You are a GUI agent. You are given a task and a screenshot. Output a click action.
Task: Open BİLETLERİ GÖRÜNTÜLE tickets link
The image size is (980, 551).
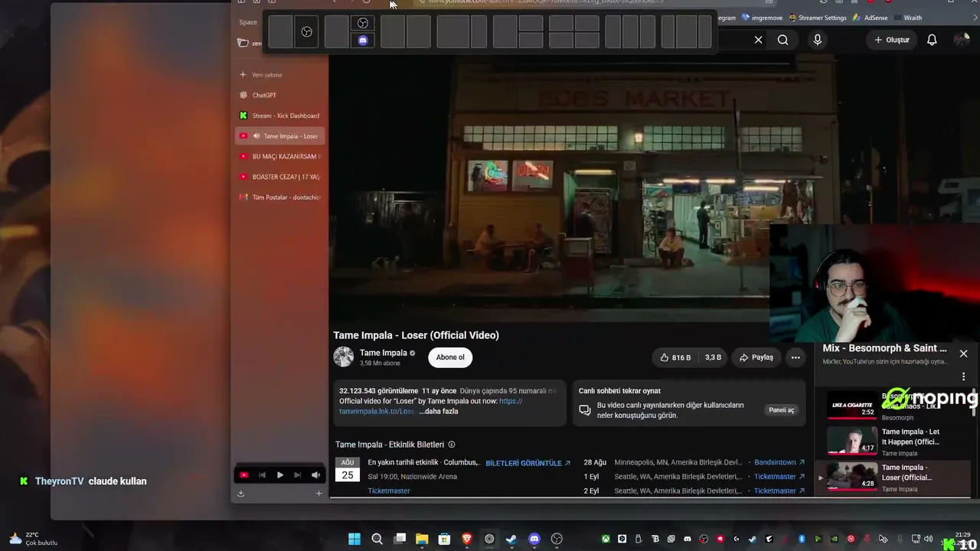click(528, 463)
